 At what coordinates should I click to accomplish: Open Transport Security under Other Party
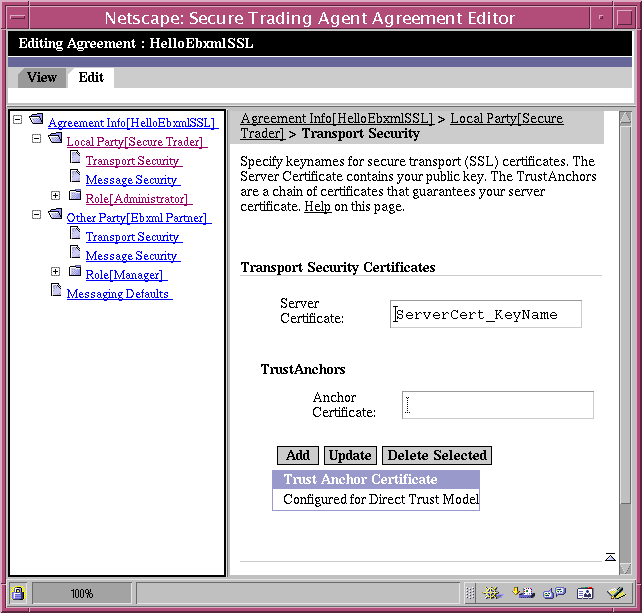click(x=134, y=237)
